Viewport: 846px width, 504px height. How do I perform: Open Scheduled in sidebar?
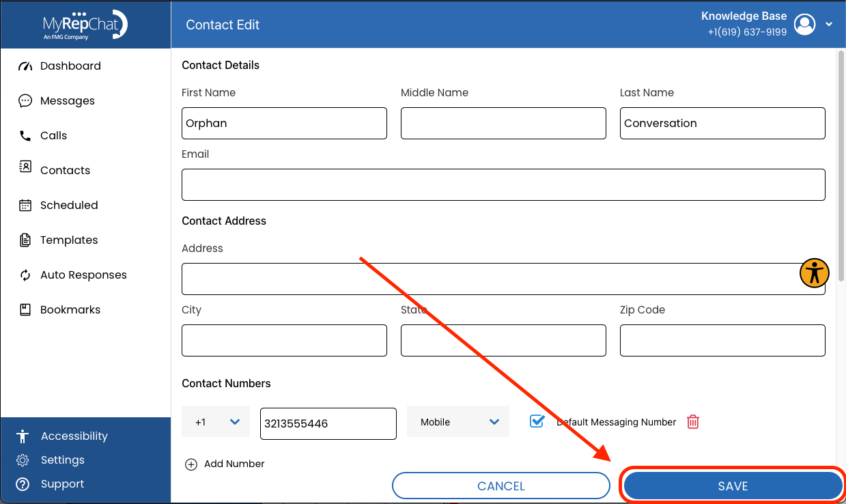[69, 206]
